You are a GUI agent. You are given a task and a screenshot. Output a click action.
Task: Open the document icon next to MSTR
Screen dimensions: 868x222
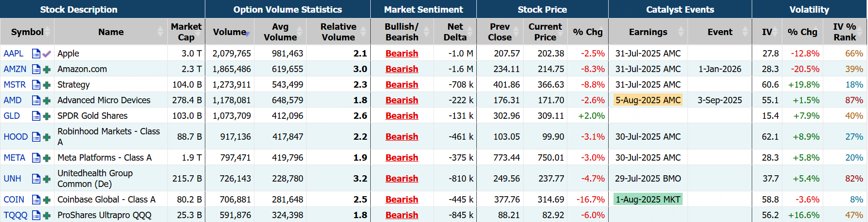(x=36, y=85)
